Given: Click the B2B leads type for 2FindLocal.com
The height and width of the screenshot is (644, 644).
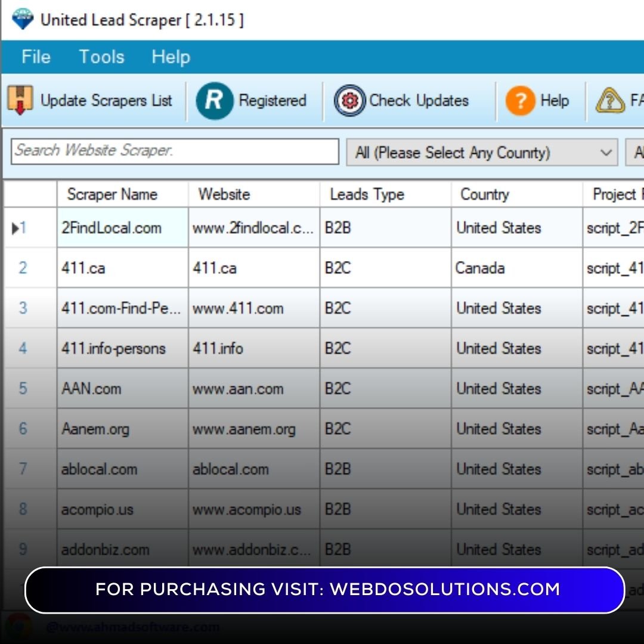Looking at the screenshot, I should [x=385, y=228].
